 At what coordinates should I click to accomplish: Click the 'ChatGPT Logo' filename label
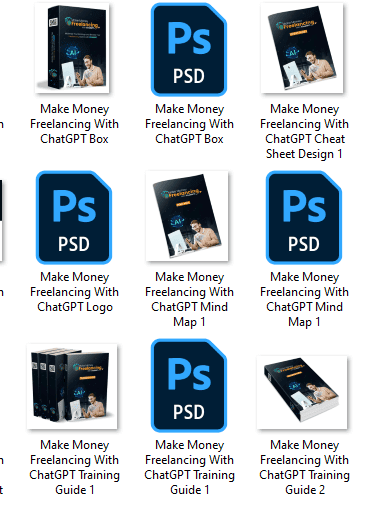tap(74, 292)
